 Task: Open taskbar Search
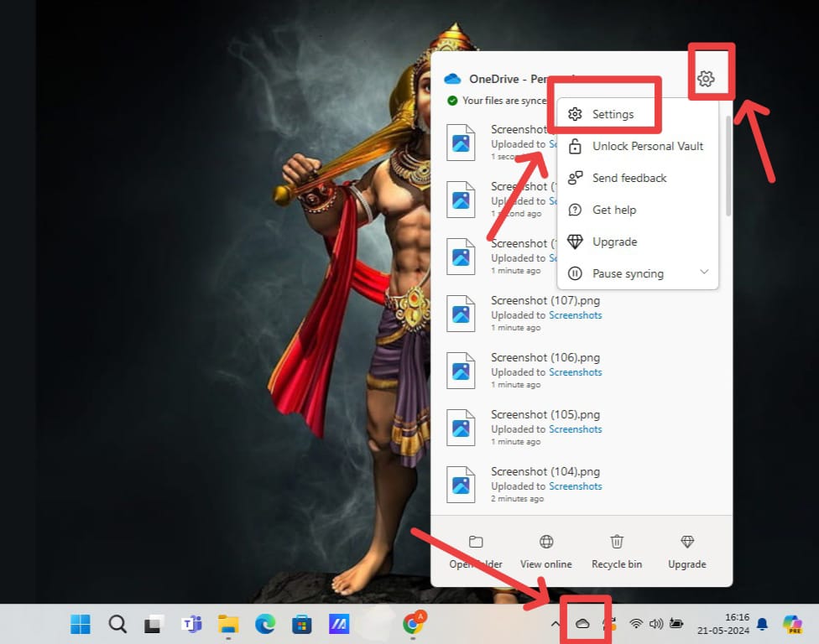point(117,624)
